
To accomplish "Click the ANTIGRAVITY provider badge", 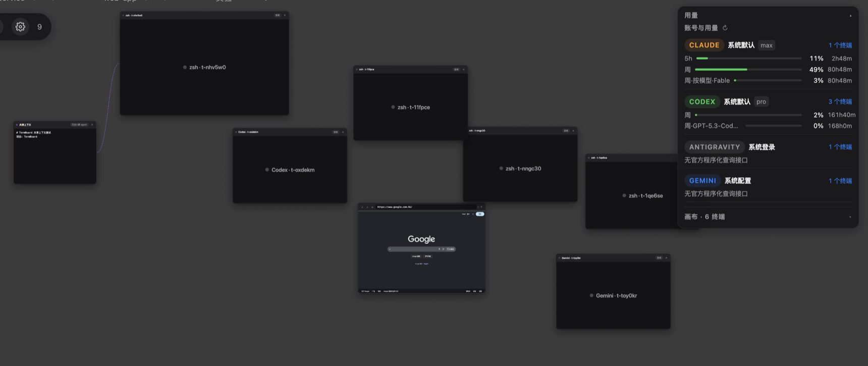I will (x=715, y=147).
